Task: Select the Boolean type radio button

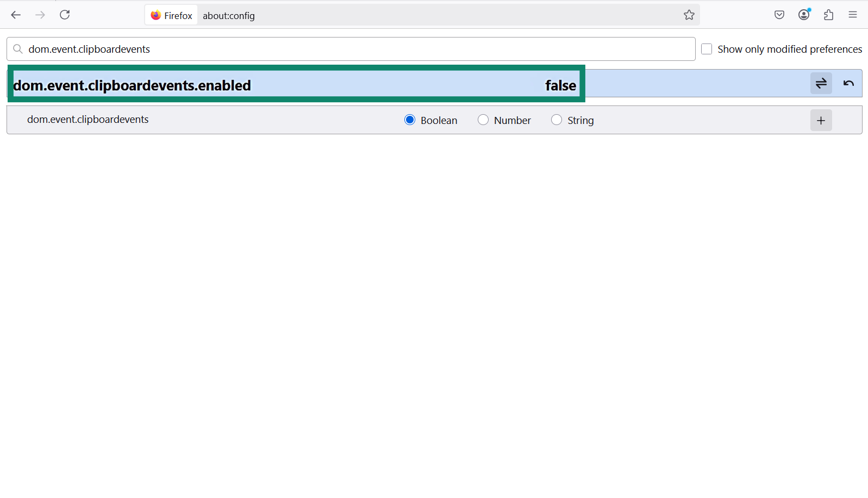Action: [x=410, y=120]
